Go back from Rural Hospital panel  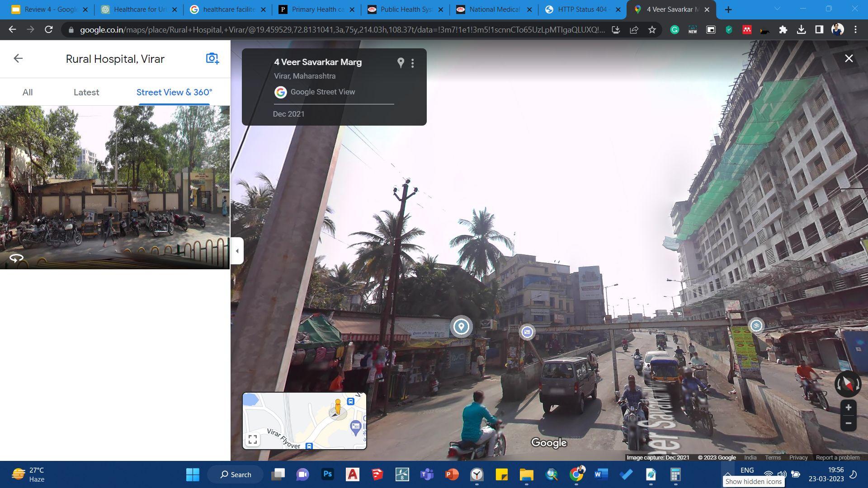coord(18,58)
